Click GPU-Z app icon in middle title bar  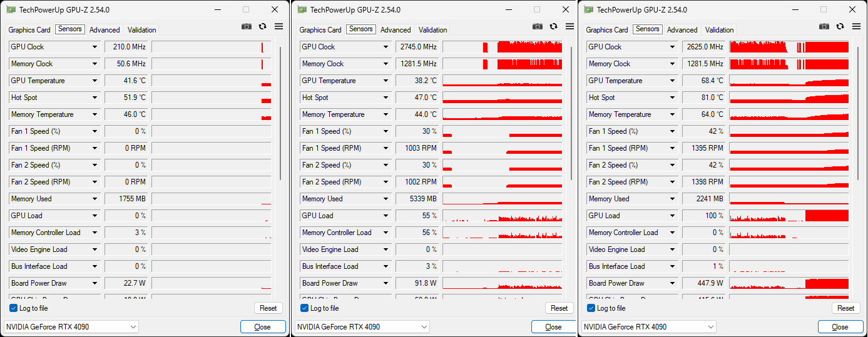(302, 9)
